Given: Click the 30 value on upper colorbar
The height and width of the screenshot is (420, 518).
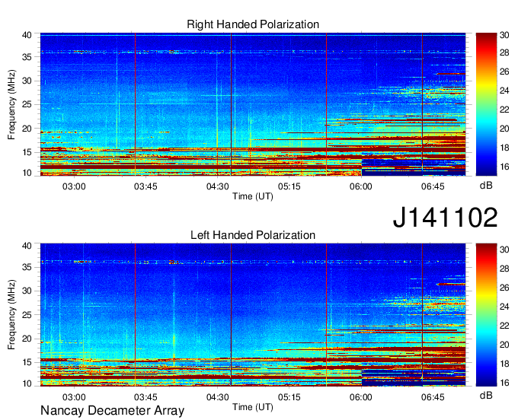Looking at the screenshot, I should tap(504, 35).
